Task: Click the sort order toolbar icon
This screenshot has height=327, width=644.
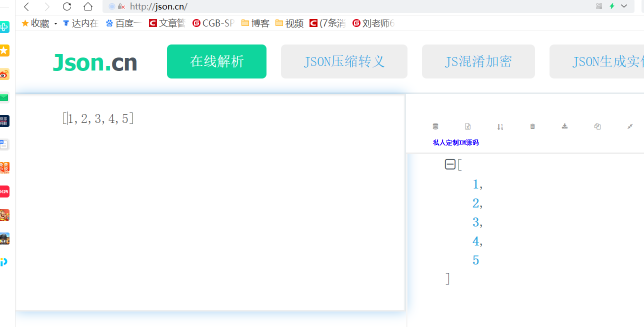Action: coord(500,126)
